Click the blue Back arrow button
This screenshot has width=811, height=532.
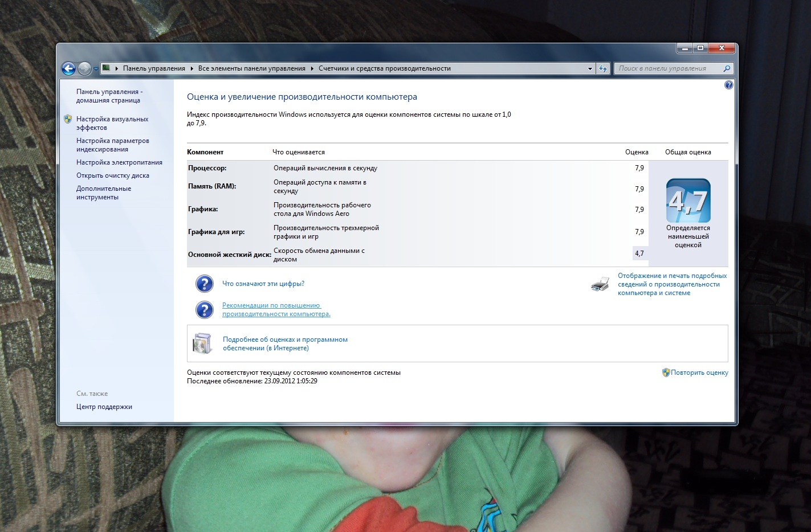(68, 69)
